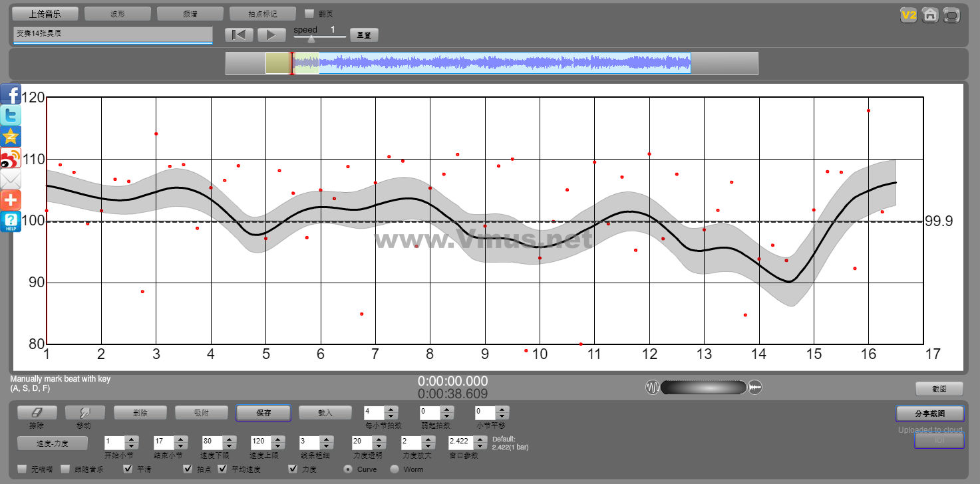Rewind to start with skip-back button
Screen dimensions: 980x484
pos(240,35)
